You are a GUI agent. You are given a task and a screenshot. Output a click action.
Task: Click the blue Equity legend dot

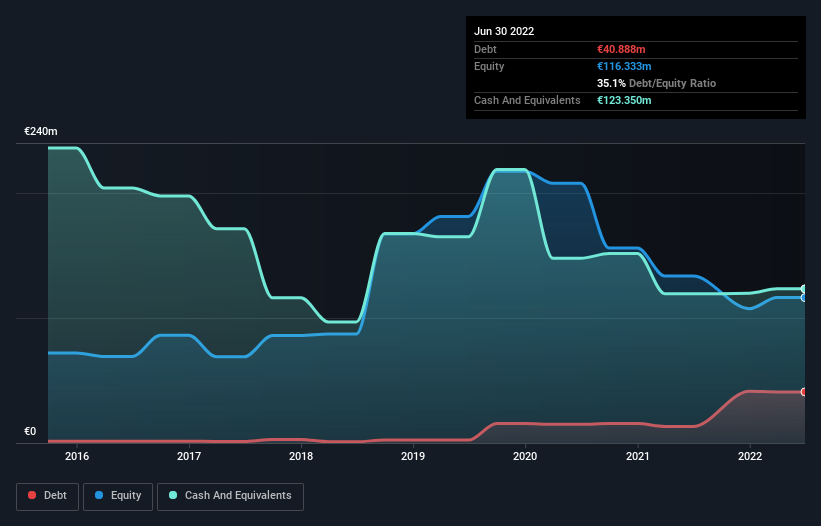[x=99, y=495]
